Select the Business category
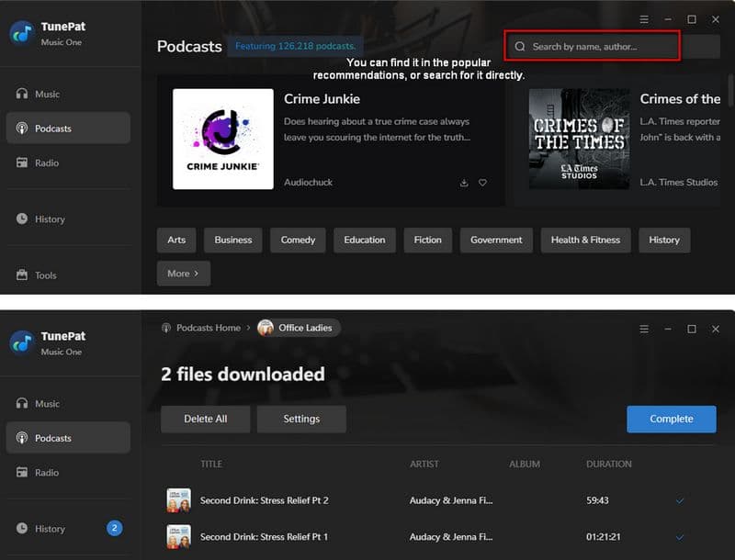The image size is (735, 560). pyautogui.click(x=233, y=240)
